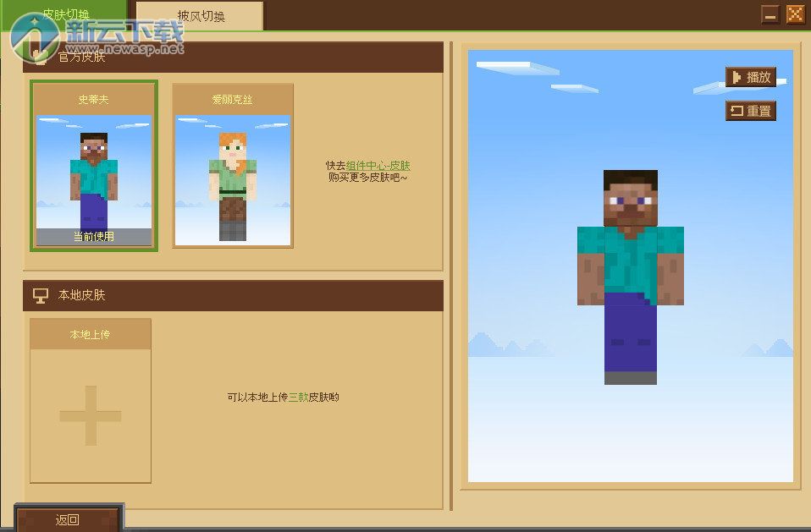Go back with the 返回 button
Viewport: 811px width, 532px height.
[68, 518]
